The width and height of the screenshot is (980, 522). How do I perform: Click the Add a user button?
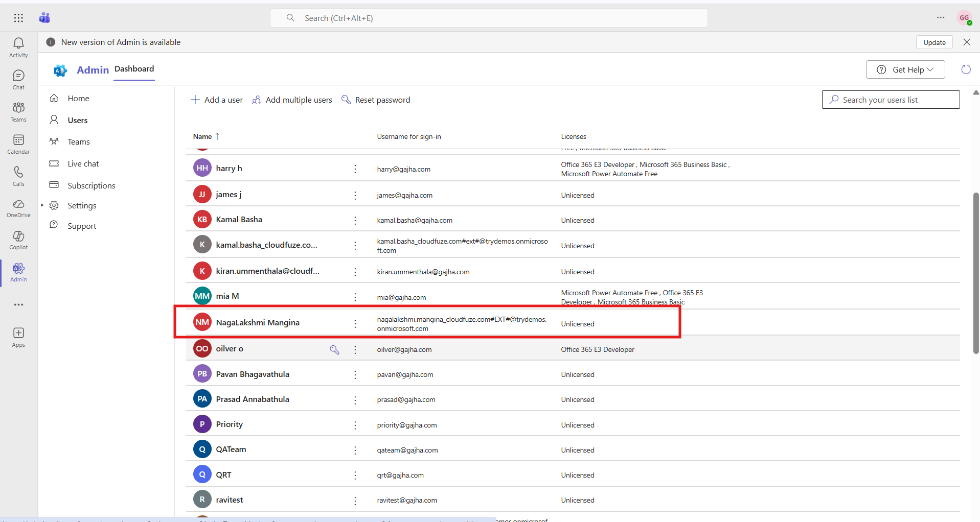point(216,100)
